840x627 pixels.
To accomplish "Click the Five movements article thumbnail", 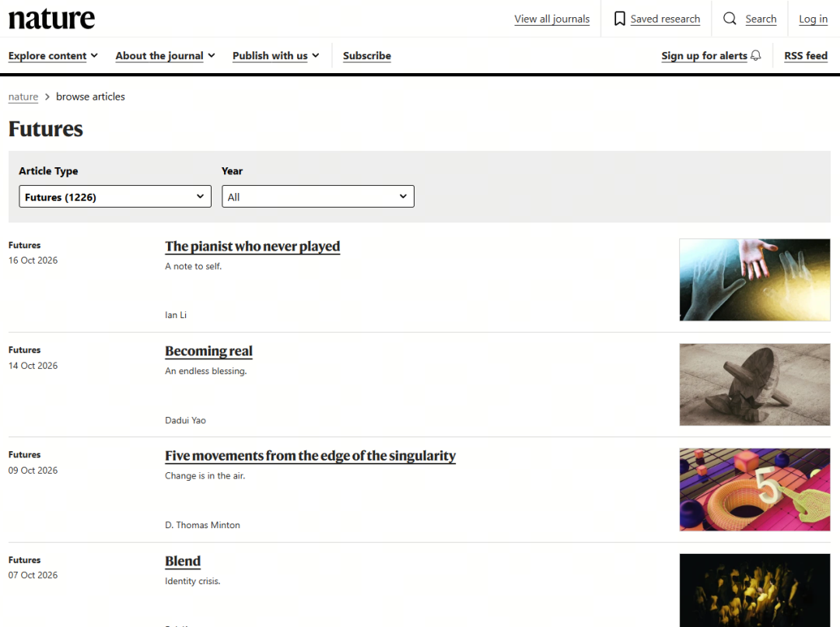I will pyautogui.click(x=754, y=490).
